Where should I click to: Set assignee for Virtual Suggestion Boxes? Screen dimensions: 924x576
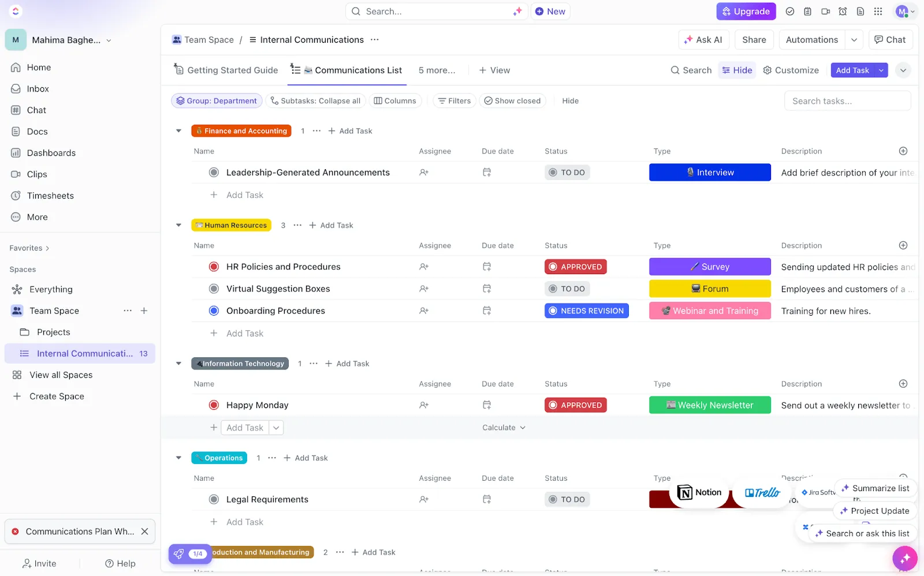[x=424, y=289]
